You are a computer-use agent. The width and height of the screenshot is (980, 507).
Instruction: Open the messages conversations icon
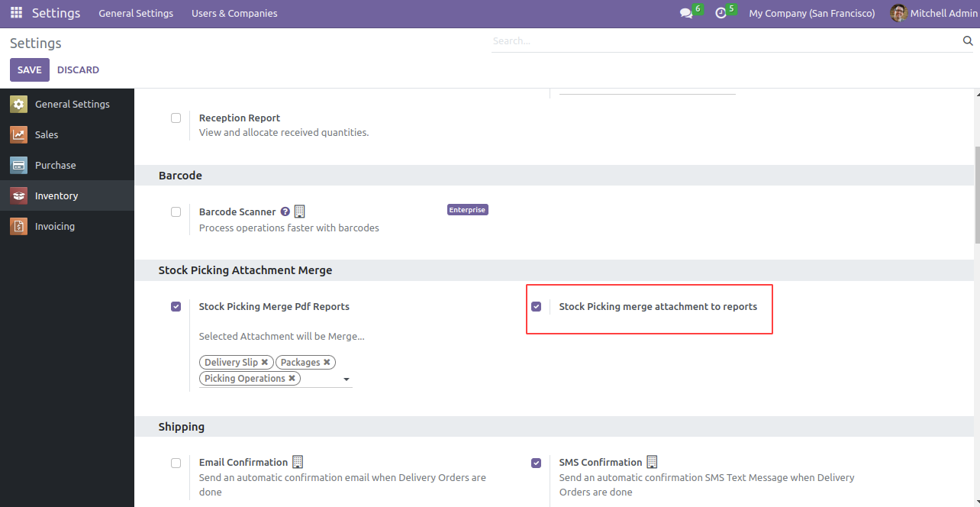[685, 13]
